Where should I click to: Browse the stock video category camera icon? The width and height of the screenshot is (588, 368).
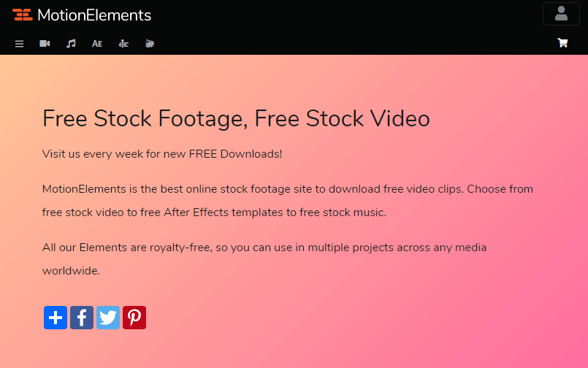(45, 44)
